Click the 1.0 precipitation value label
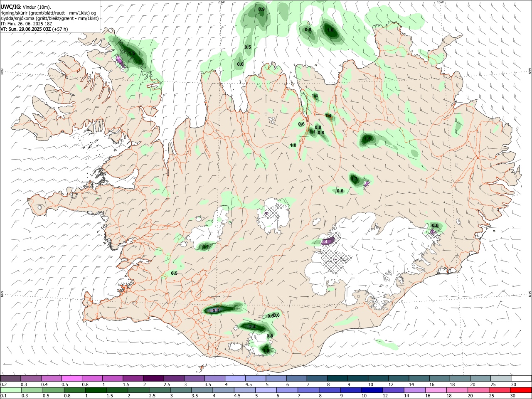The height and width of the screenshot is (399, 532). click(x=293, y=145)
